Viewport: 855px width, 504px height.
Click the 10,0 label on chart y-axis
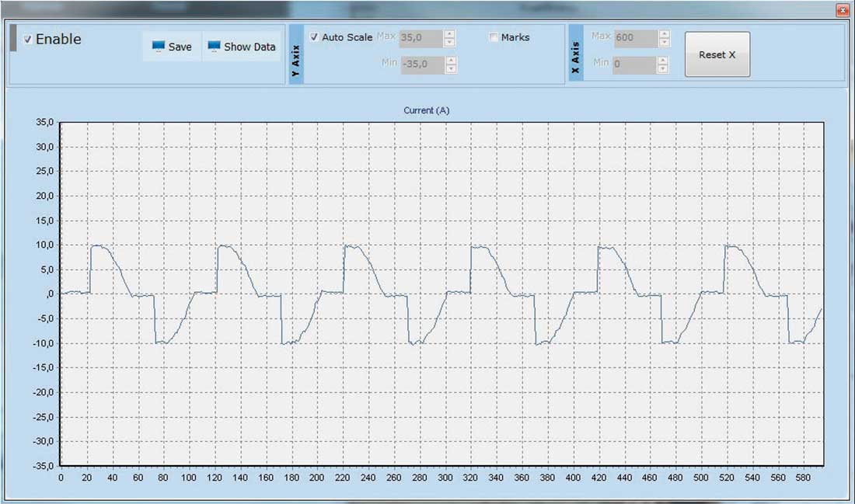tap(45, 245)
